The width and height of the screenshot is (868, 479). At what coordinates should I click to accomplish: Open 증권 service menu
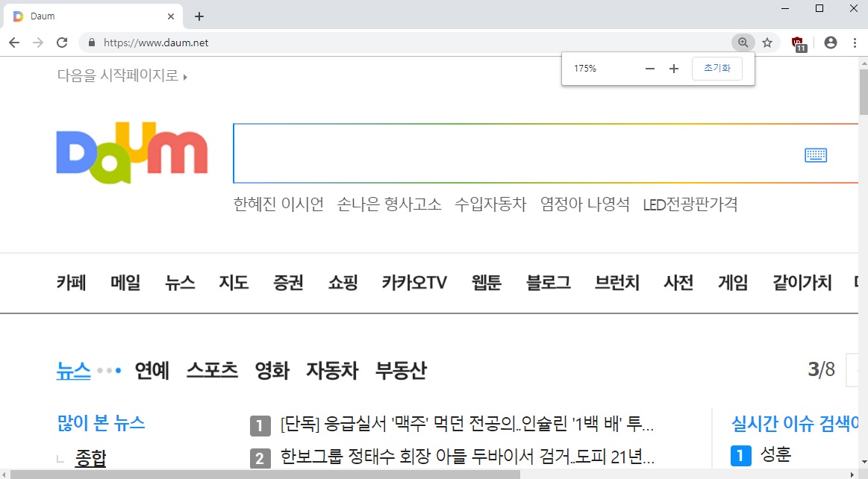click(x=288, y=283)
